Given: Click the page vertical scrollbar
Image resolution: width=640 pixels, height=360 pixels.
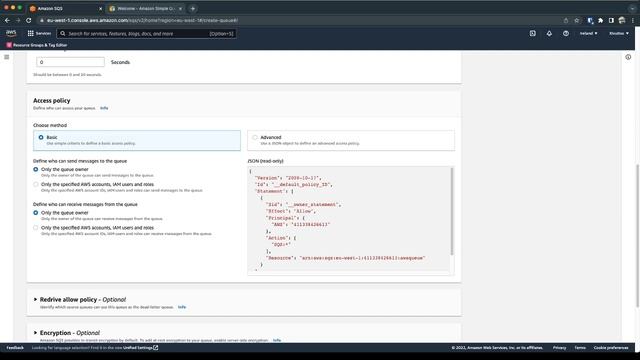Looking at the screenshot, I should tap(637, 235).
